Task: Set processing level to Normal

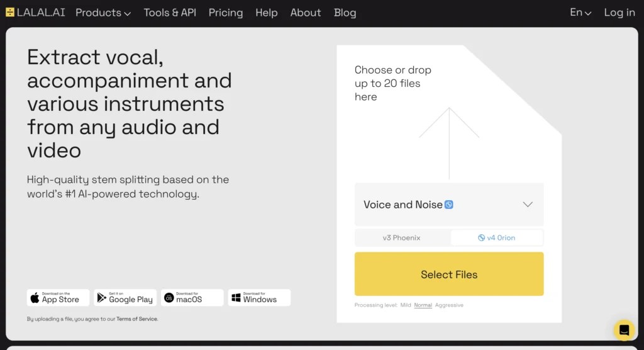Action: (x=423, y=305)
